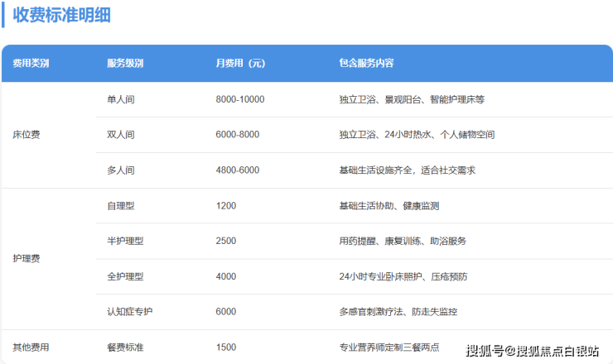
Task: Click the 搜狐号@搜狐焦点白银站 watermark
Action: click(532, 351)
